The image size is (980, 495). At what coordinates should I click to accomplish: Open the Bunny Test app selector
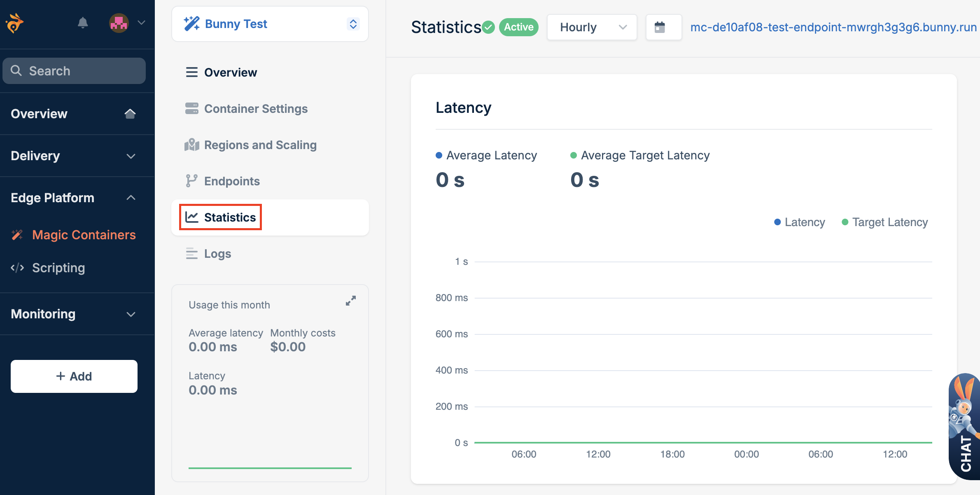click(270, 24)
